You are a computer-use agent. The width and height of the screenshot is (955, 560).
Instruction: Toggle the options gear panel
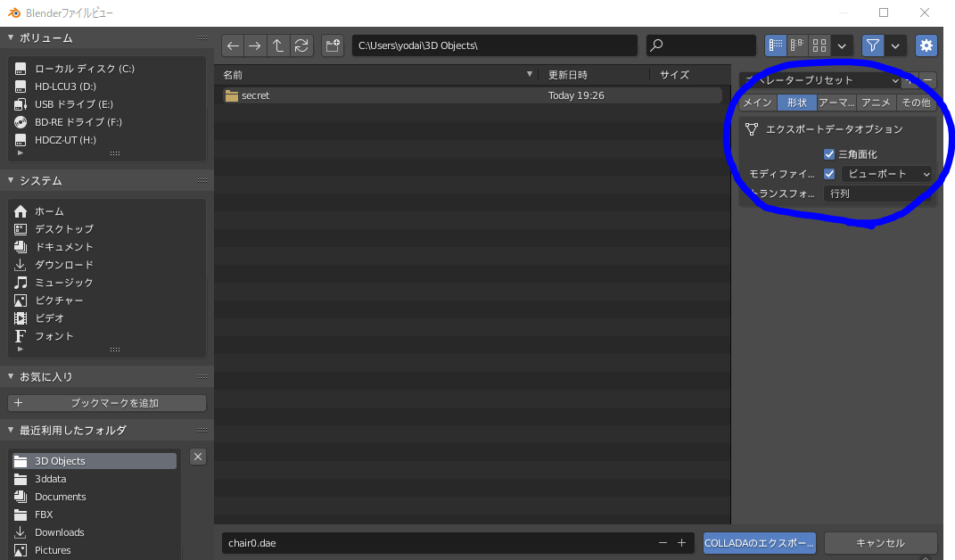(x=926, y=45)
